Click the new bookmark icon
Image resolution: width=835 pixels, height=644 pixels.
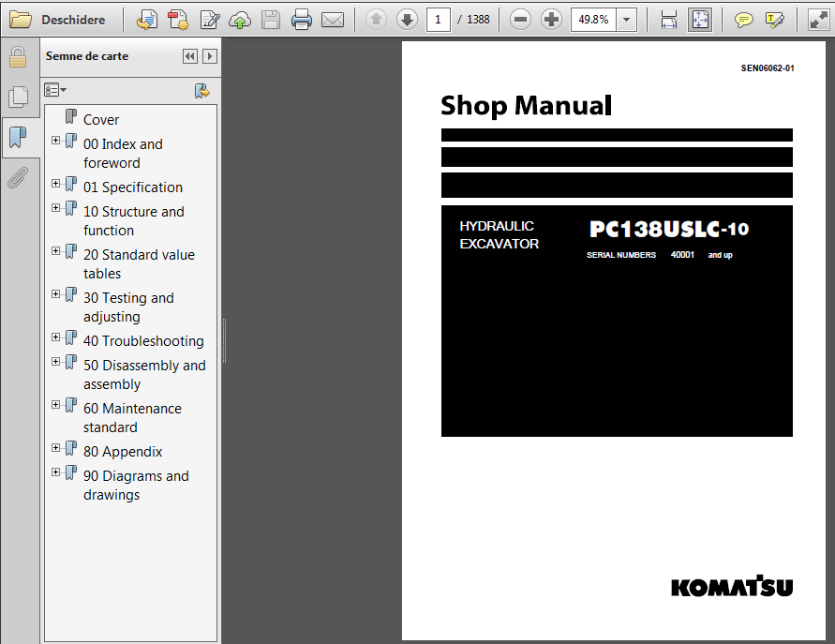[201, 91]
